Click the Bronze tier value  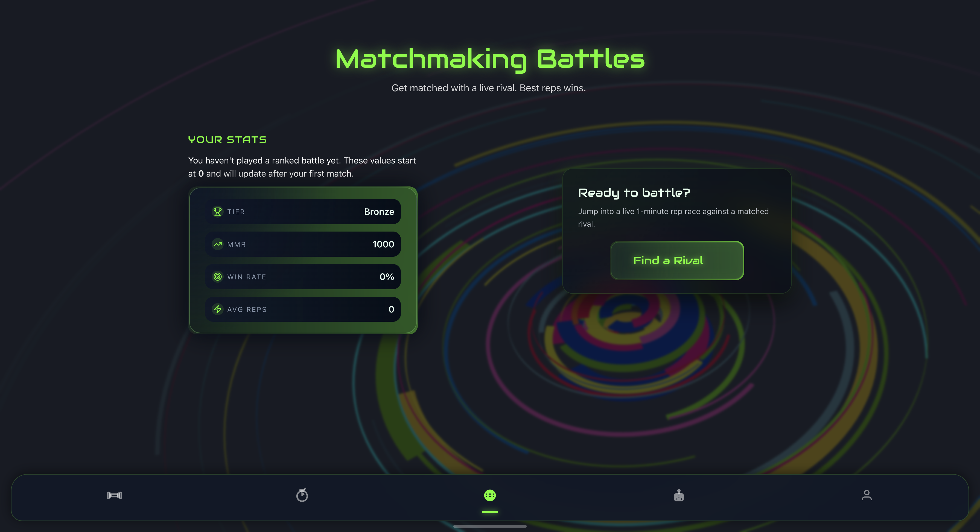click(x=379, y=211)
